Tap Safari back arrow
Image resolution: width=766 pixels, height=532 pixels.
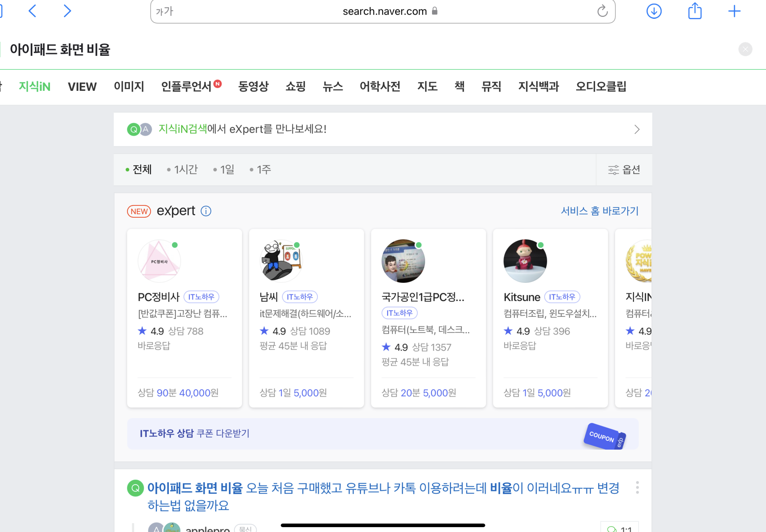(32, 11)
